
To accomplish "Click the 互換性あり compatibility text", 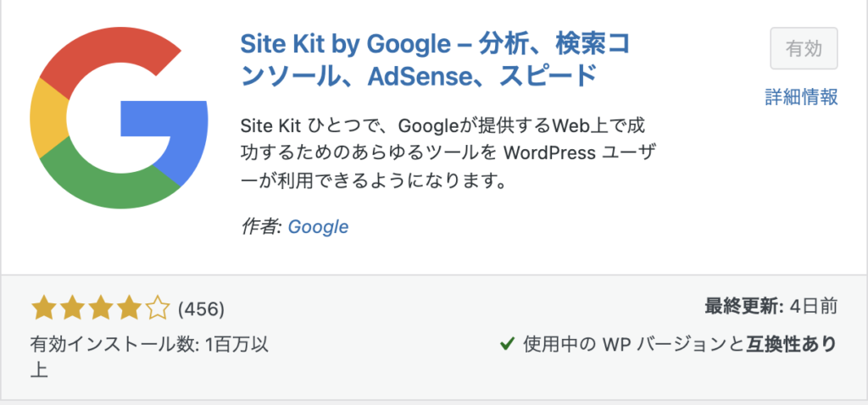I will click(791, 344).
